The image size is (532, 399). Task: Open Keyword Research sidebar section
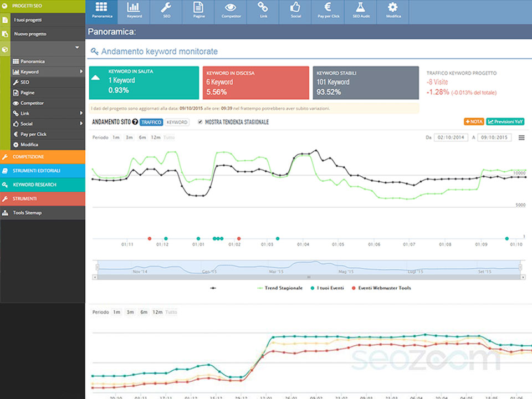click(x=43, y=185)
